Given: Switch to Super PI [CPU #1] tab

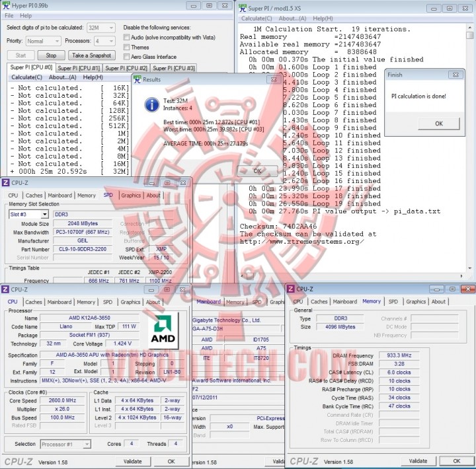Looking at the screenshot, I should click(79, 68).
